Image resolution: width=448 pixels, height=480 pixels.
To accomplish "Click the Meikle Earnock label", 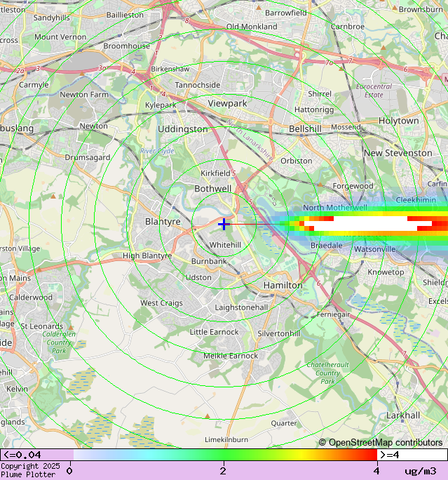I will point(231,356).
